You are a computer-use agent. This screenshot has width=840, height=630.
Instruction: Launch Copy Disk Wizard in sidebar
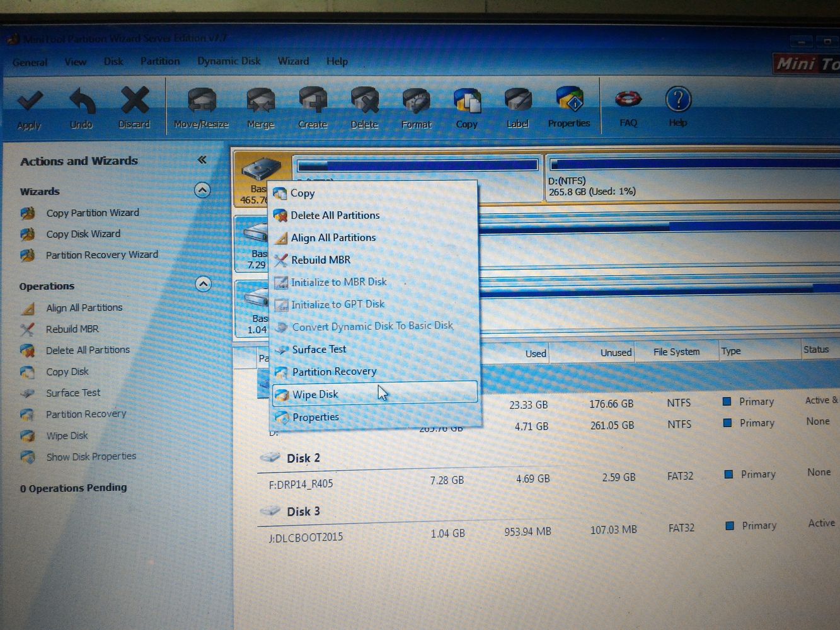83,234
